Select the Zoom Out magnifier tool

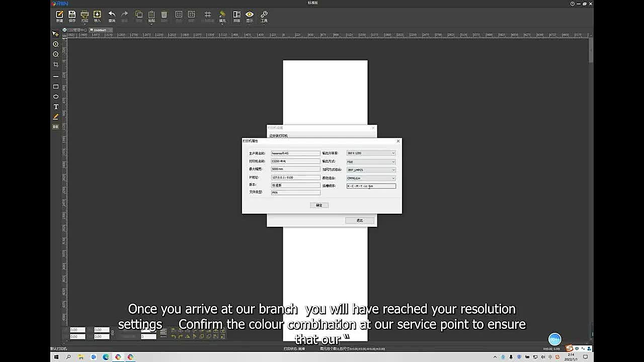pyautogui.click(x=56, y=54)
